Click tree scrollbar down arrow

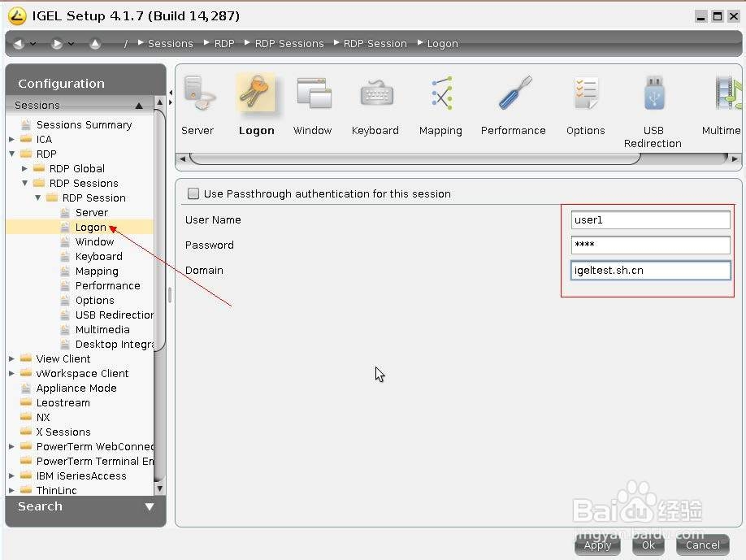160,488
